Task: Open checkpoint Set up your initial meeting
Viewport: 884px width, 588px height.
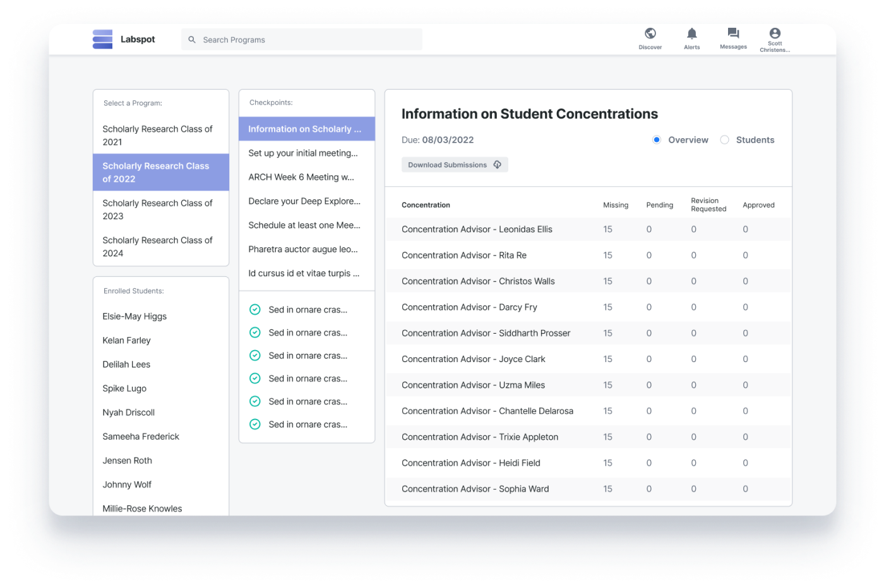Action: [307, 153]
